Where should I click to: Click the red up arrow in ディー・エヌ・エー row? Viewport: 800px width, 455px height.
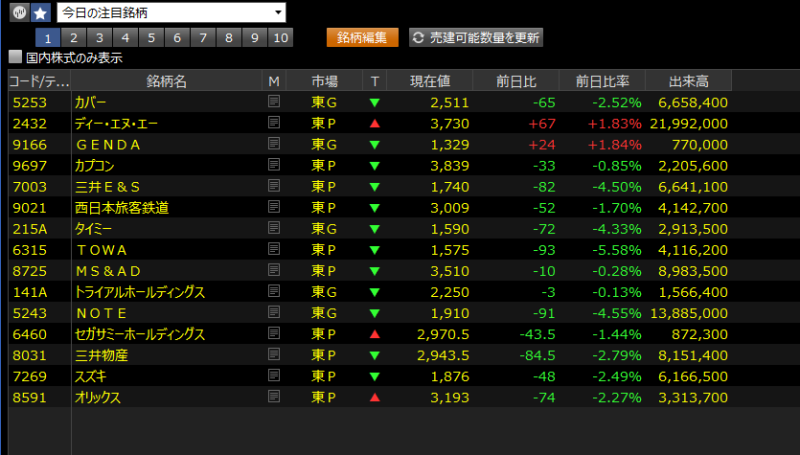click(374, 123)
